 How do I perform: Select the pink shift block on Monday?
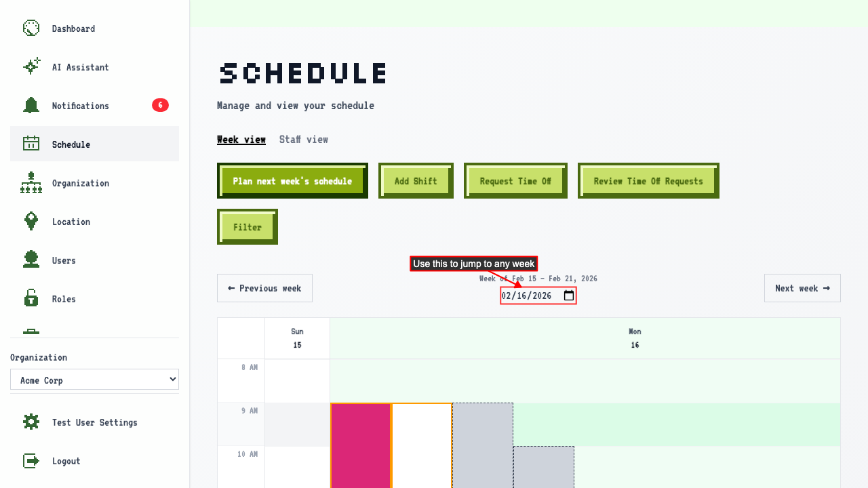point(361,445)
